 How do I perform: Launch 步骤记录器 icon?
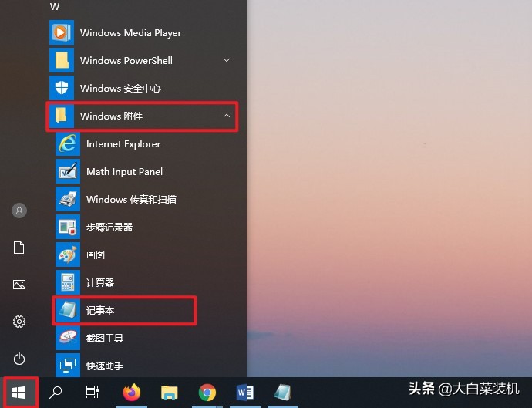pyautogui.click(x=68, y=227)
